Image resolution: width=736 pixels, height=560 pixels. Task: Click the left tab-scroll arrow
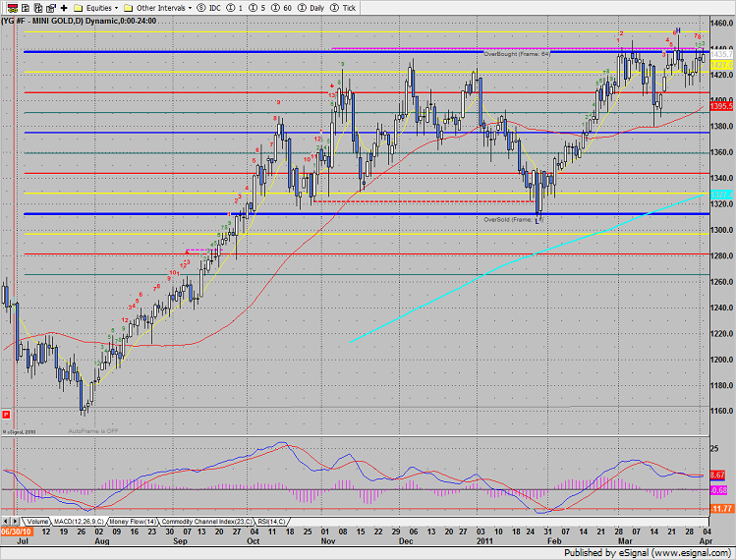[6, 521]
